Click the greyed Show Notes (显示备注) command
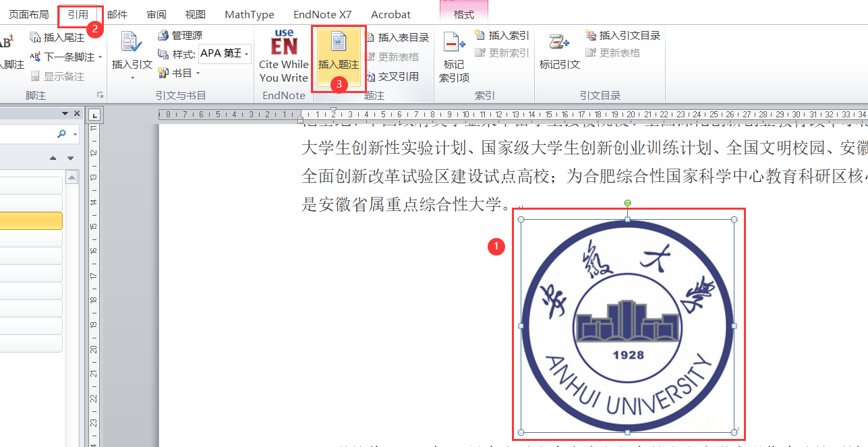Image resolution: width=868 pixels, height=447 pixels. (57, 76)
